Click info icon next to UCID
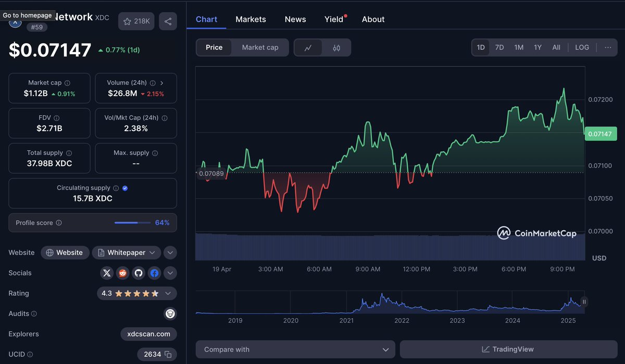The height and width of the screenshot is (364, 625). (x=30, y=355)
